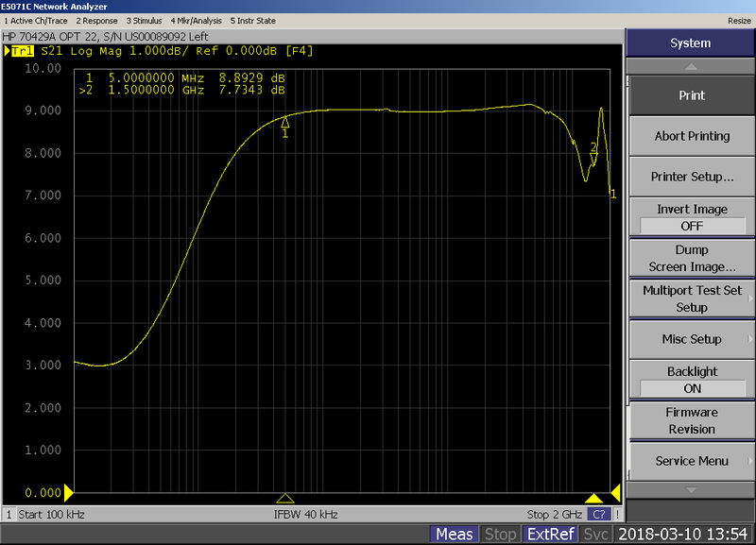Click the exclamation warning indicator
The image size is (756, 545).
(x=617, y=515)
